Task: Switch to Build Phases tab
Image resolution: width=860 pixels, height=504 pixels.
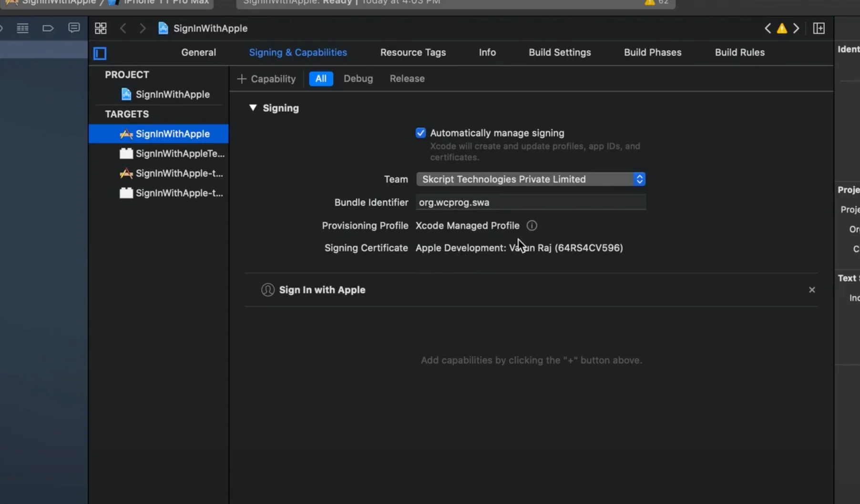Action: click(x=653, y=52)
